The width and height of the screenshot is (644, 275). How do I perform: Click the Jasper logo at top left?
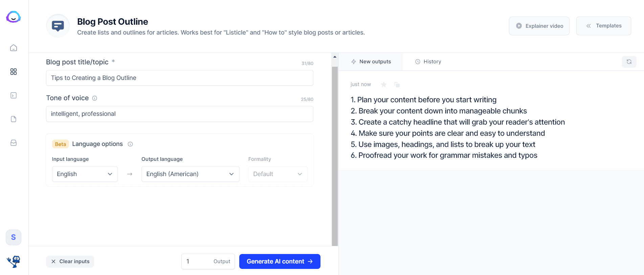pyautogui.click(x=14, y=17)
